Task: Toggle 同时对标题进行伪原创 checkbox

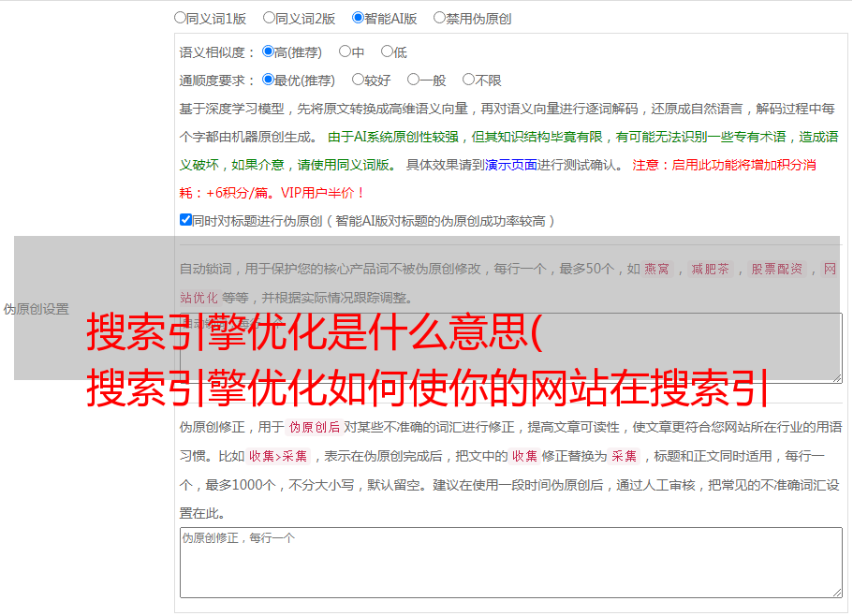Action: pyautogui.click(x=185, y=220)
